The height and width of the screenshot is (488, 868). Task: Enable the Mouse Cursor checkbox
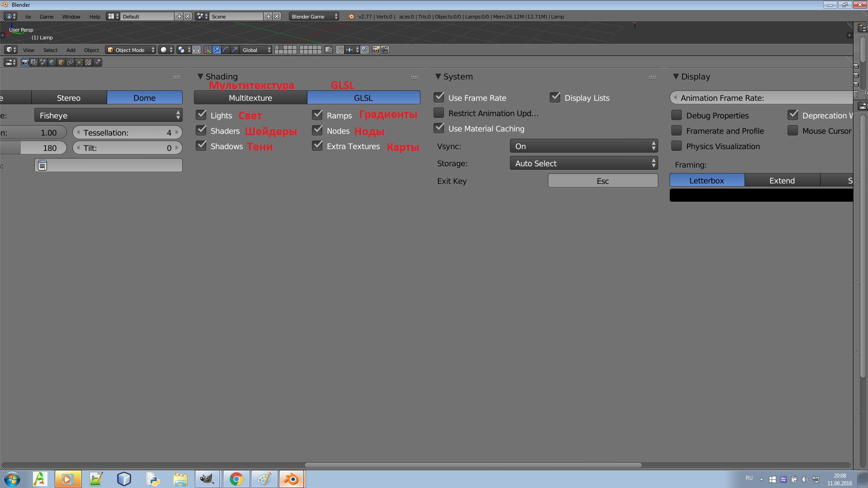click(793, 130)
